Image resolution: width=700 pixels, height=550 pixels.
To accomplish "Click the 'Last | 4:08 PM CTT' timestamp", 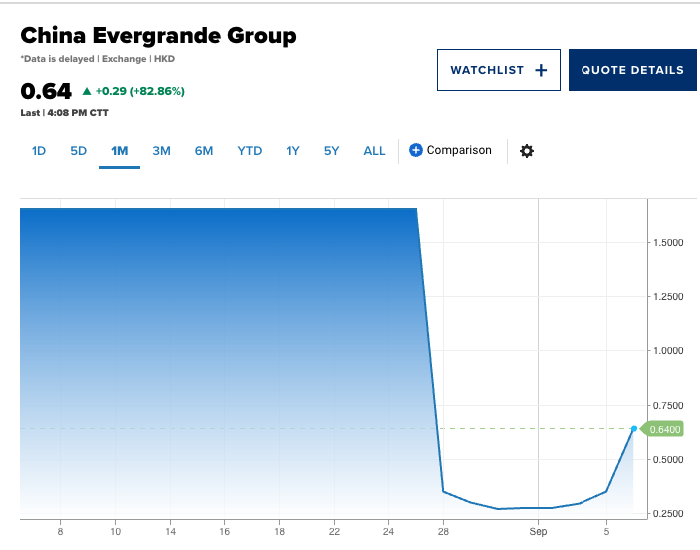I will [x=65, y=113].
